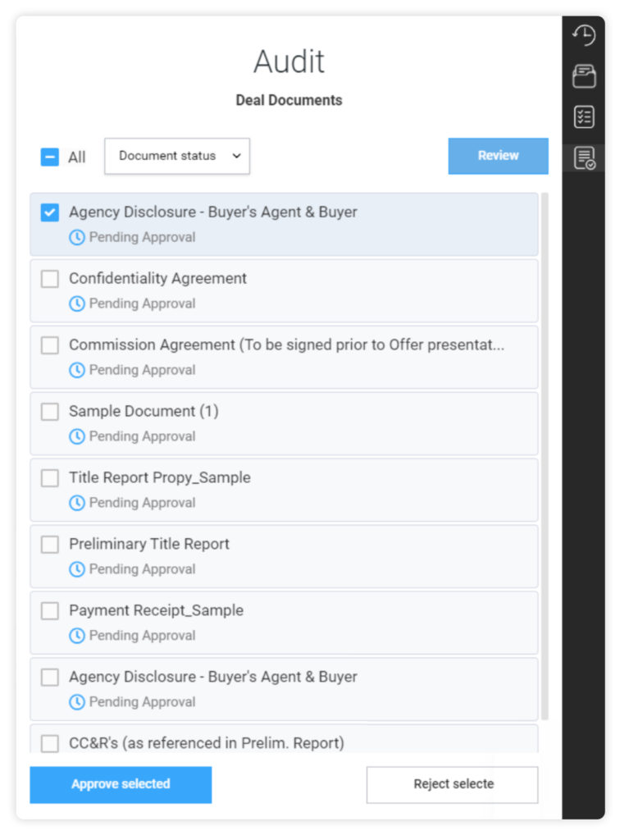Check the Confidentiality Agreement checkbox
This screenshot has width=620, height=840.
[50, 279]
